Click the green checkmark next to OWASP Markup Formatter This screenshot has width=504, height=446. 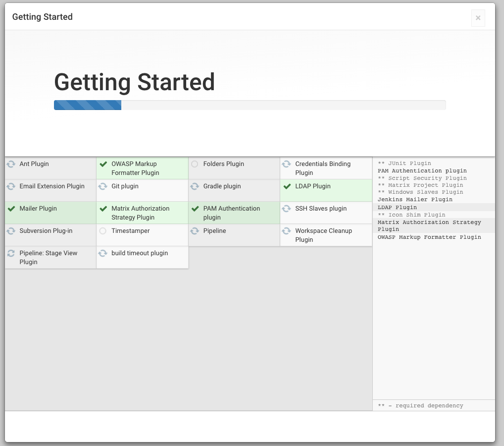(103, 164)
